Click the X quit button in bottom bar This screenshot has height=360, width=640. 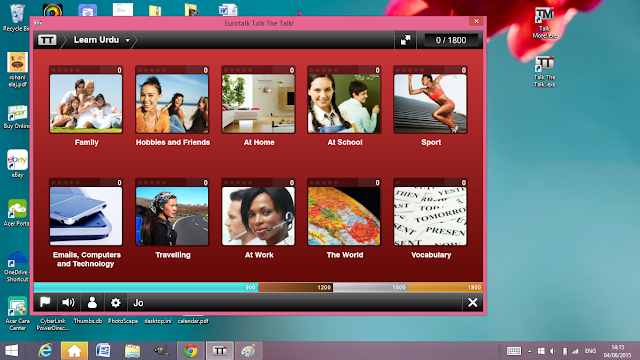(473, 302)
